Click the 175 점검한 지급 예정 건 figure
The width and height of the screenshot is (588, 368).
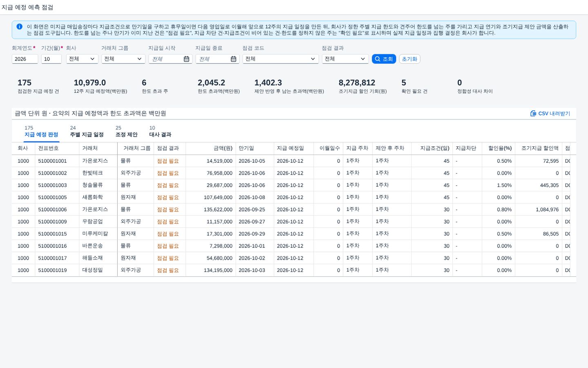point(24,83)
